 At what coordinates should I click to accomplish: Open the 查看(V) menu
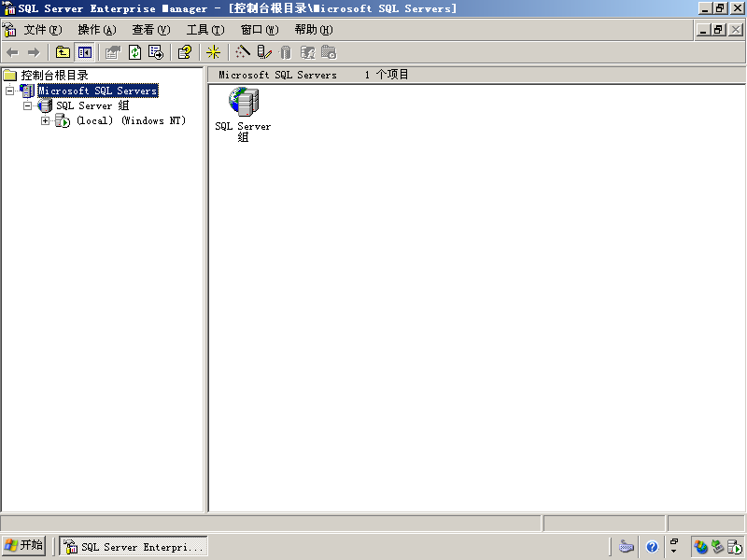tap(151, 30)
